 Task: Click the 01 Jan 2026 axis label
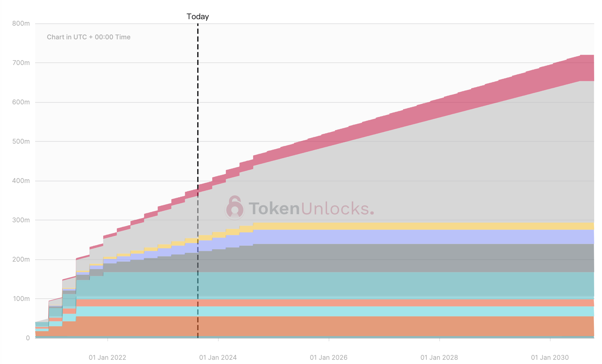(x=329, y=357)
